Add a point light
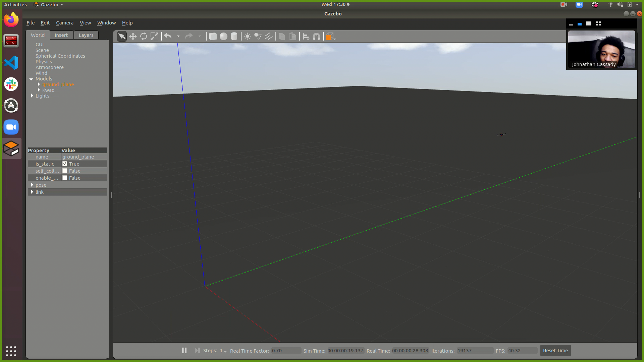644x362 pixels. point(247,37)
